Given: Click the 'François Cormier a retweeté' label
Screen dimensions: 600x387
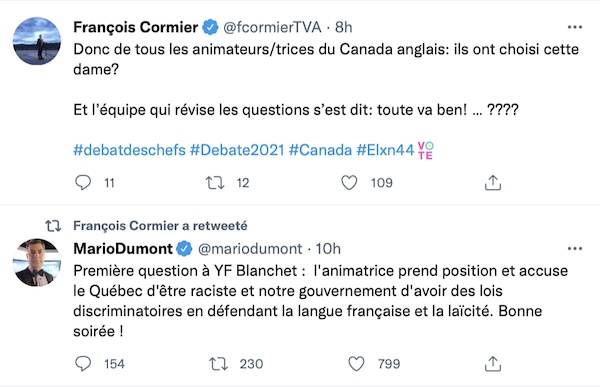Looking at the screenshot, I should click(160, 226).
